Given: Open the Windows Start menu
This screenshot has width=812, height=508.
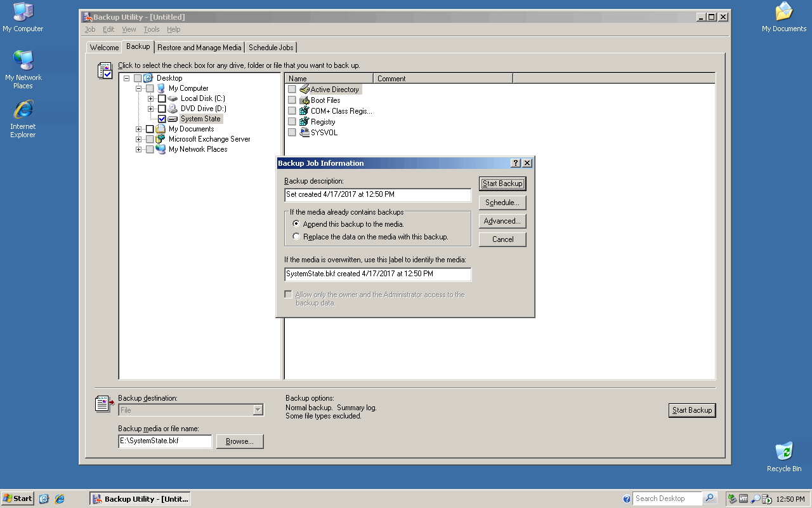Looking at the screenshot, I should click(x=18, y=498).
